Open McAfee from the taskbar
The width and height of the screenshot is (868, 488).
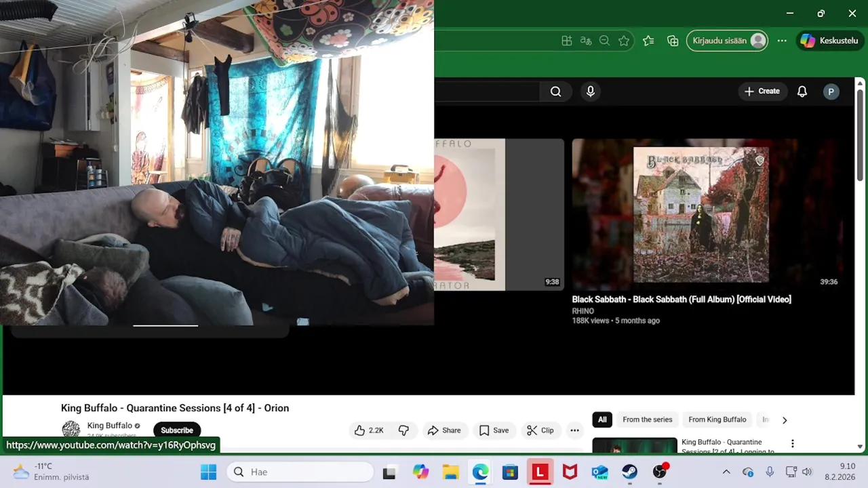coord(570,472)
